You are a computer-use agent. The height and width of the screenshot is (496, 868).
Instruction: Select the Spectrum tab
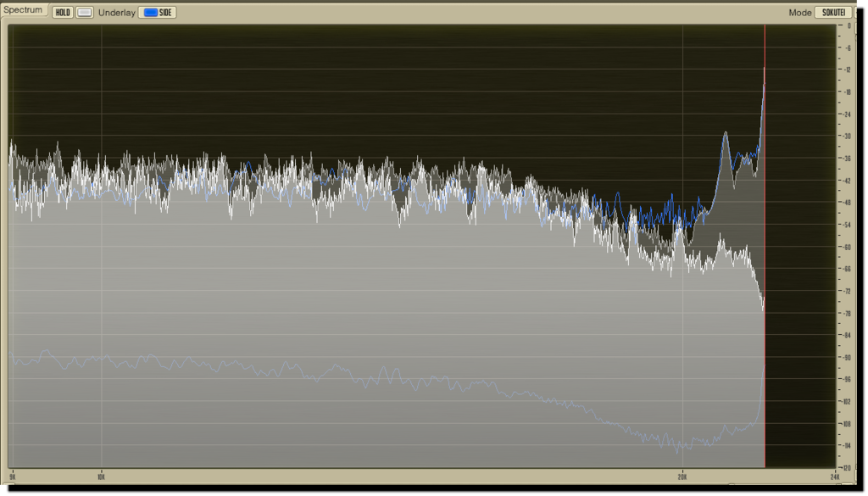click(23, 10)
